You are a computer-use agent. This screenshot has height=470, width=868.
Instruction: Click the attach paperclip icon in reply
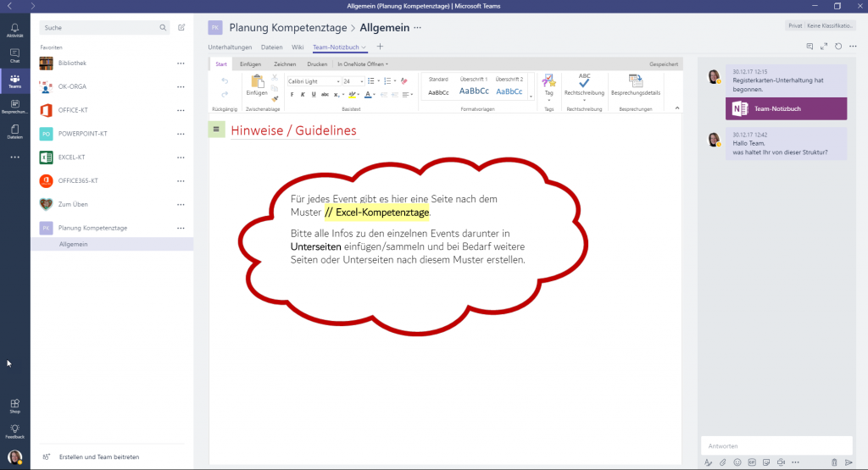[x=722, y=462]
